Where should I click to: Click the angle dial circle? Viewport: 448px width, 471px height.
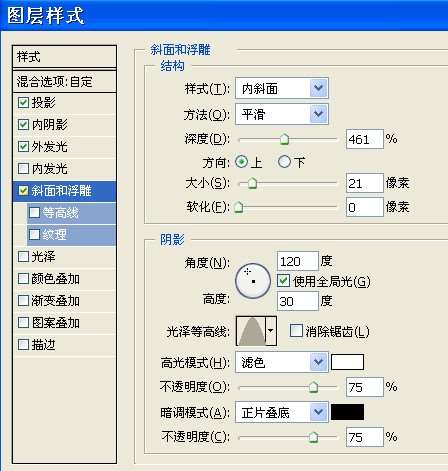click(x=253, y=281)
